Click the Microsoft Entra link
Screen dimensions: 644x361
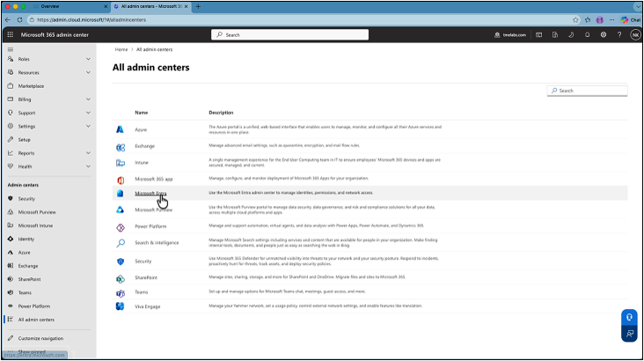150,193
